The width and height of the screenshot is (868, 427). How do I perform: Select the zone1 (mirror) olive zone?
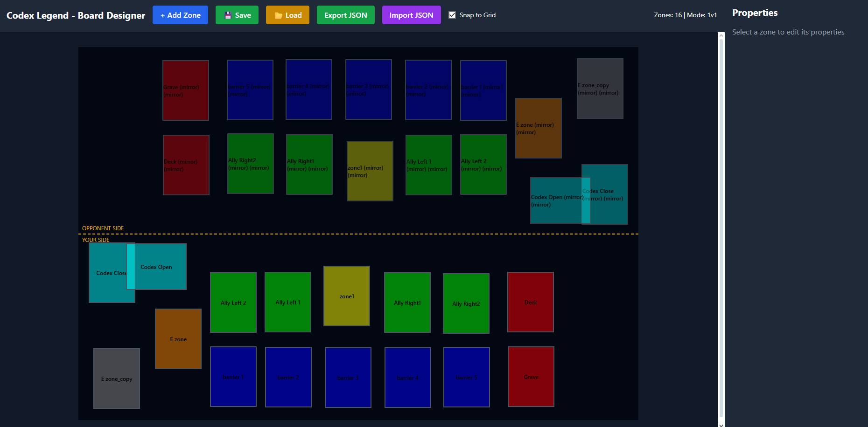click(370, 171)
